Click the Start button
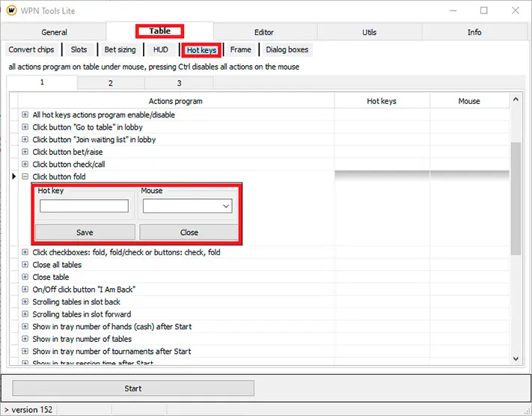The image size is (532, 416). click(x=133, y=388)
